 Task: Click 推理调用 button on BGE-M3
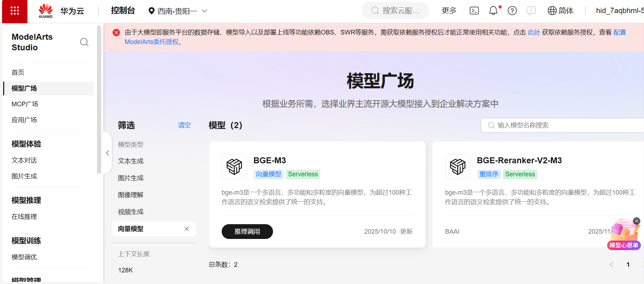pyautogui.click(x=247, y=232)
